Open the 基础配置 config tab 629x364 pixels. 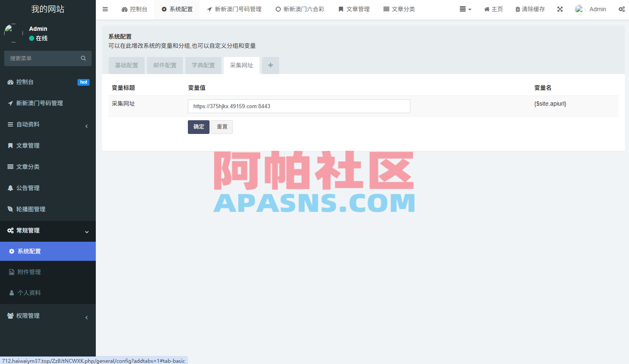(x=127, y=65)
